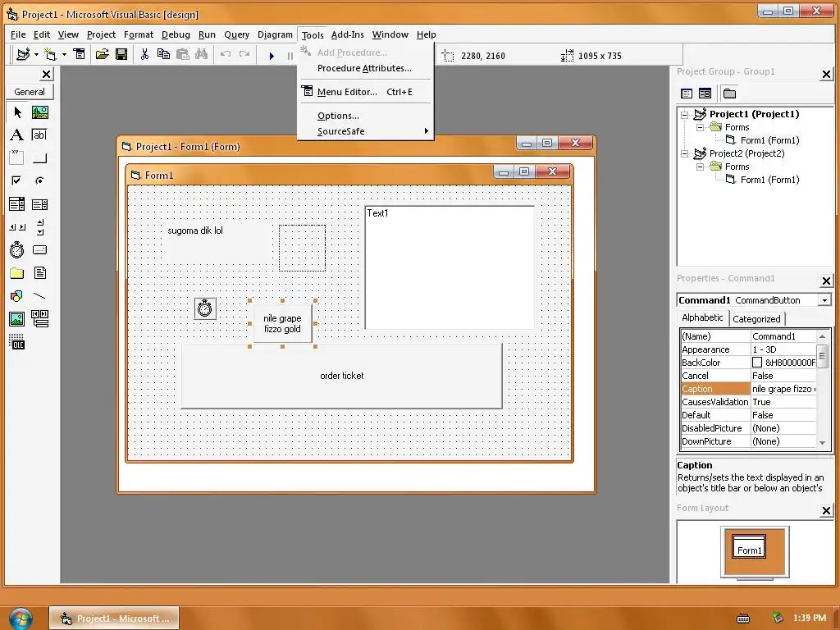The image size is (840, 630).
Task: Choose Menu Editor from Tools menu
Action: (365, 92)
